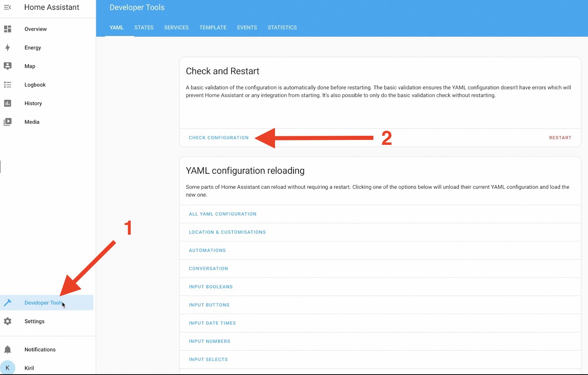Reload CONVERSATION YAML
588x375 pixels.
click(208, 269)
